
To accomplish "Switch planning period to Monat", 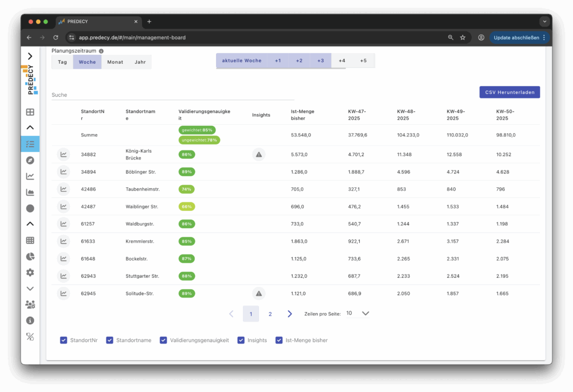I will click(x=115, y=62).
